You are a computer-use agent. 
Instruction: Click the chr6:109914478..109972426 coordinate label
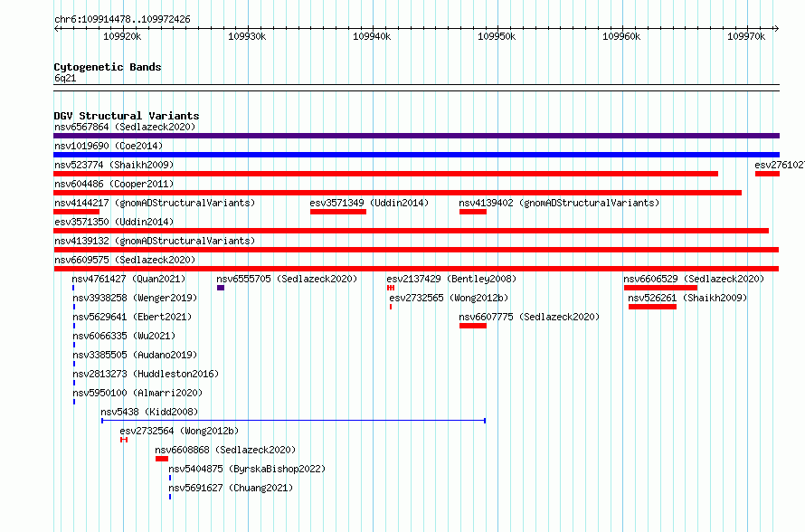[x=122, y=19]
